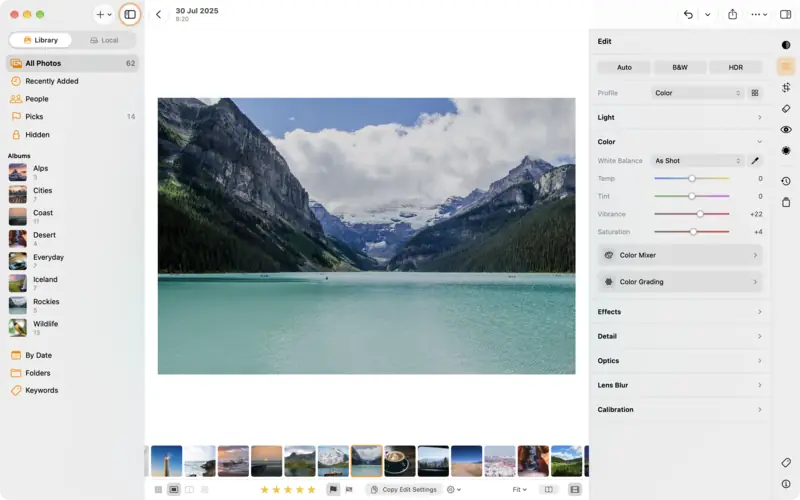Expand the Calibration section
Screen dimensions: 800x500
click(680, 410)
